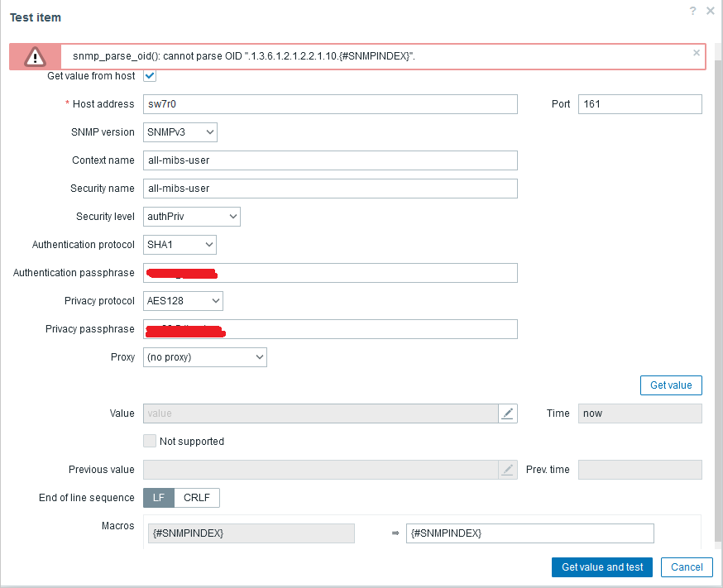Click the help question mark icon
Screen dimensions: 723x588
pos(693,11)
